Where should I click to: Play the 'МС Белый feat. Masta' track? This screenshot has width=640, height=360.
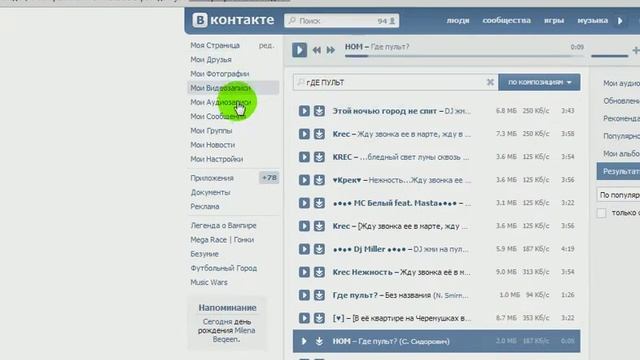point(304,203)
